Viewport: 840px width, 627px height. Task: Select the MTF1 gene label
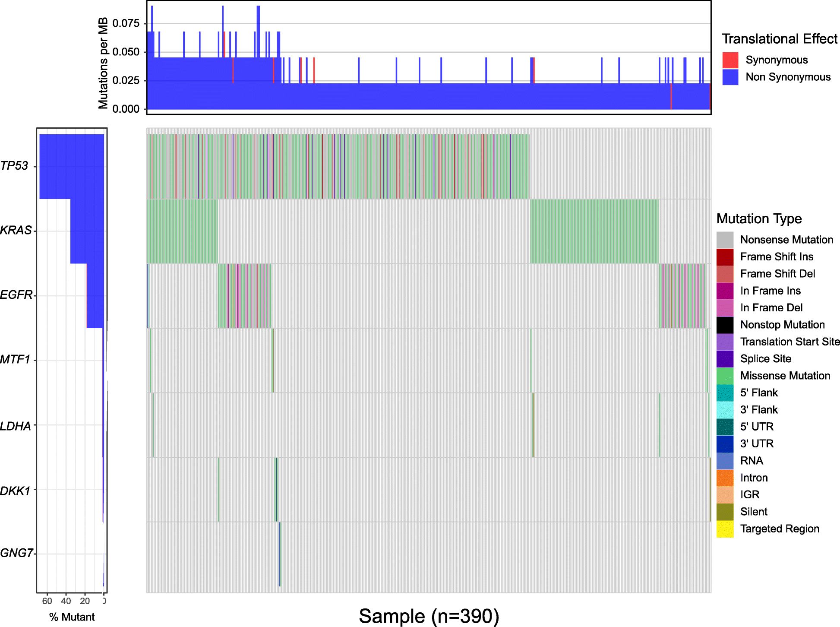15,359
